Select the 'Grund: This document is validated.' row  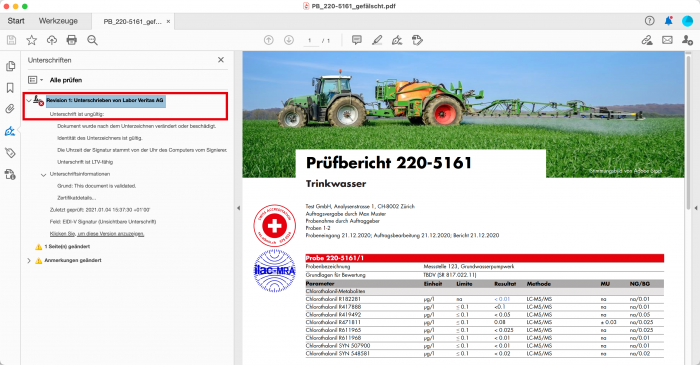point(96,186)
